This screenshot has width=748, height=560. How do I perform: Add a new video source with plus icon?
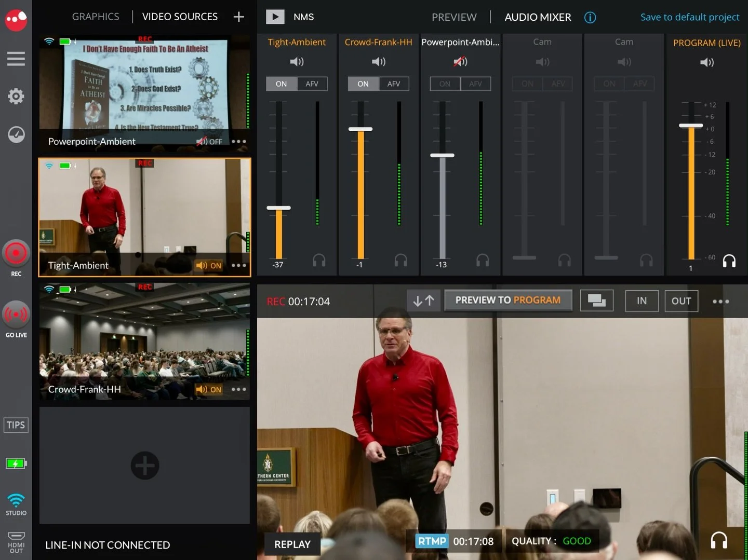click(x=238, y=17)
